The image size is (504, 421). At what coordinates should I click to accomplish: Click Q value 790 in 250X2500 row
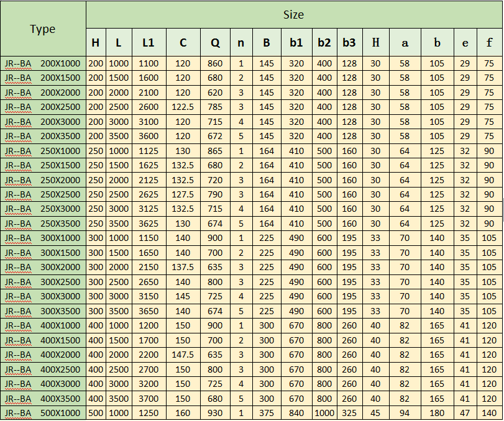click(x=215, y=194)
